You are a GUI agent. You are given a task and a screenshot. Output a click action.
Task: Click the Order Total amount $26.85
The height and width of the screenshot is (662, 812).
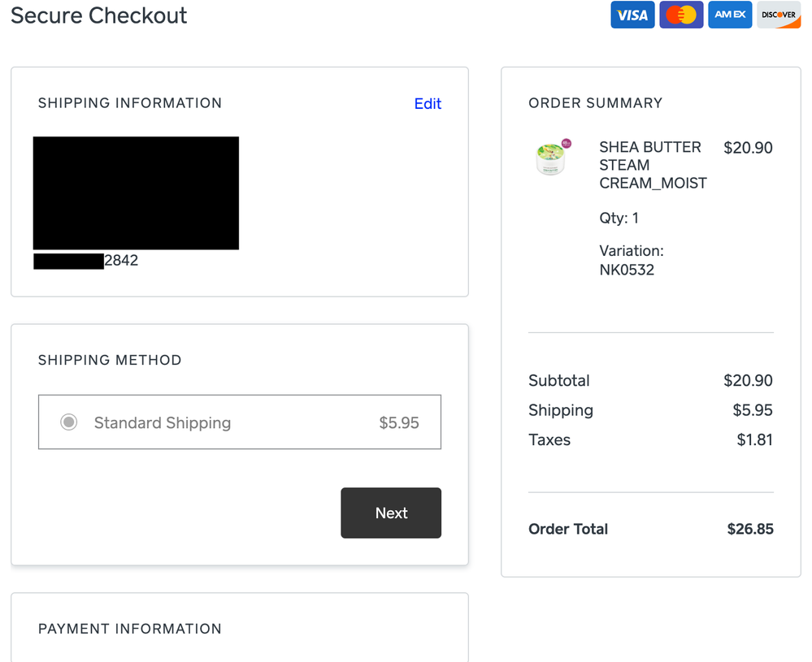click(x=750, y=530)
